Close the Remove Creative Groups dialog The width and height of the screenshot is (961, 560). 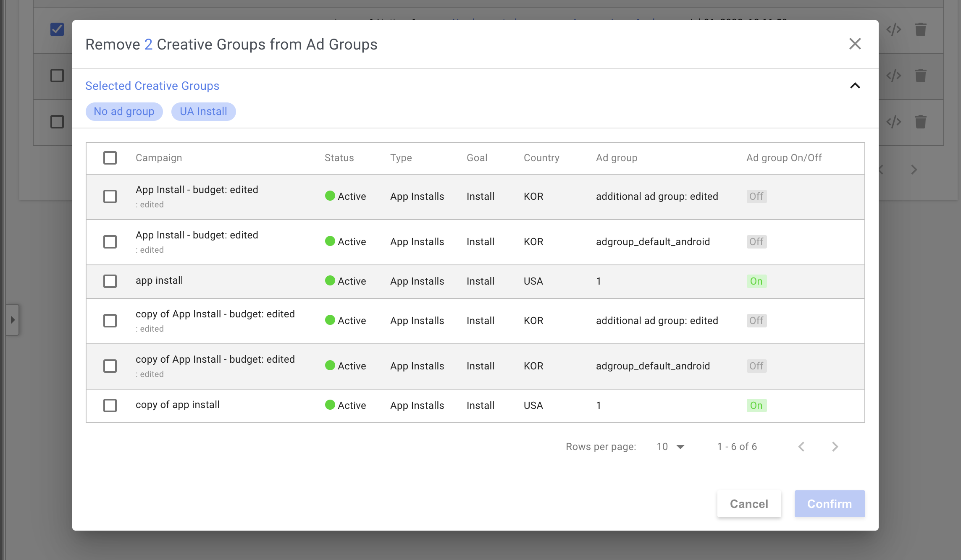(855, 44)
